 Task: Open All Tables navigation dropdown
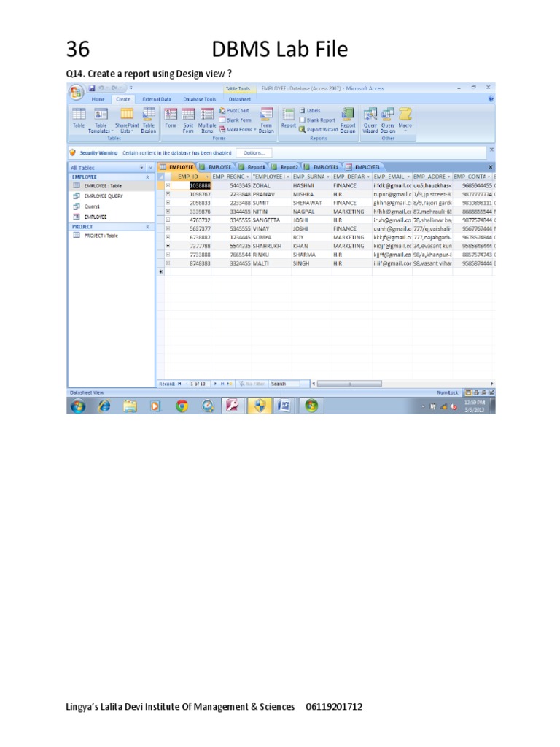[x=141, y=168]
